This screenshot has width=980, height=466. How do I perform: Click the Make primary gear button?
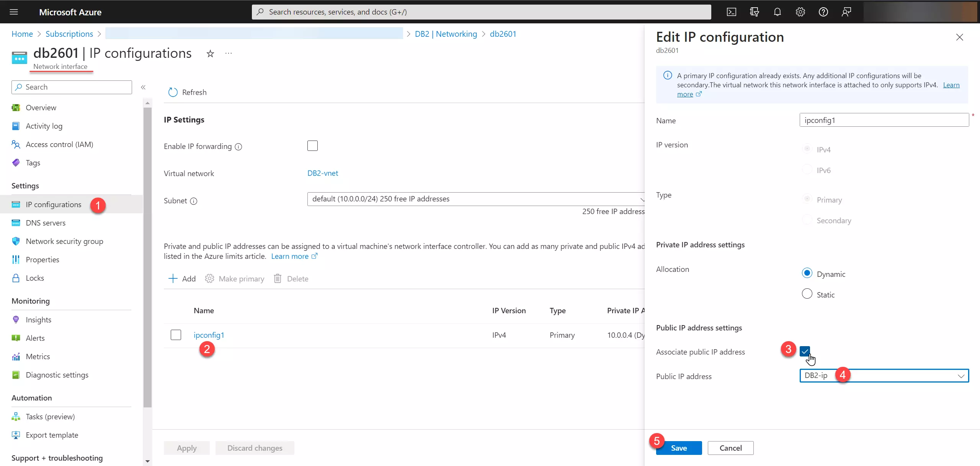point(235,279)
